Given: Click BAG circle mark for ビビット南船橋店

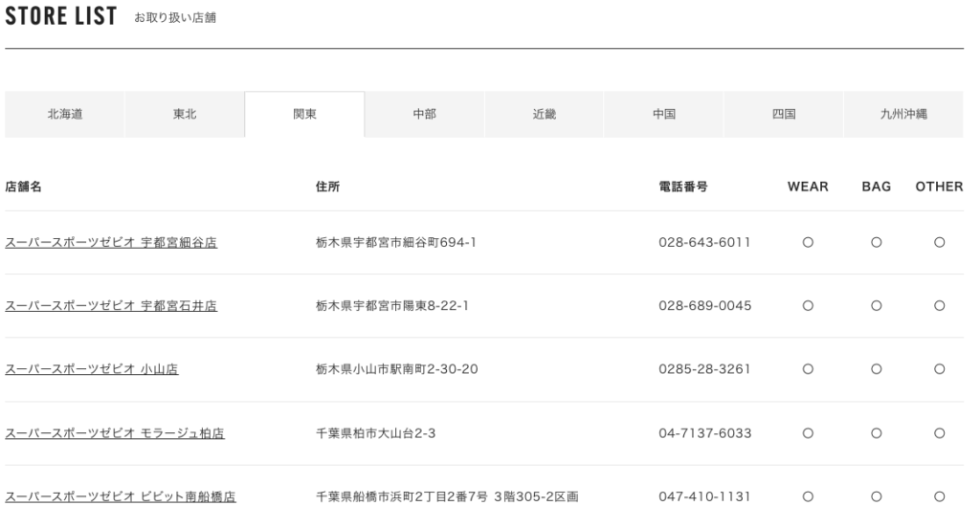Looking at the screenshot, I should 877,496.
